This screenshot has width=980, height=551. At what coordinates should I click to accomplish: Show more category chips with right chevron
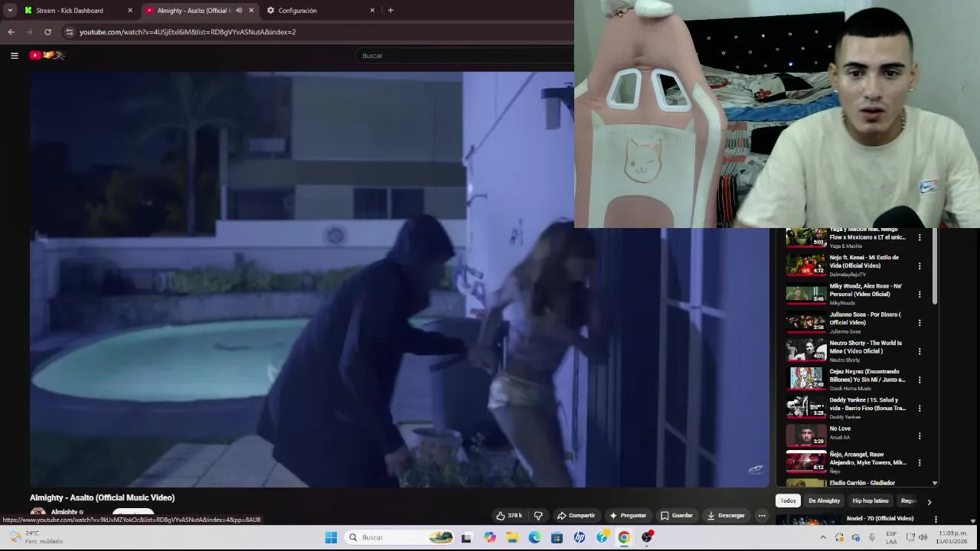tap(929, 502)
